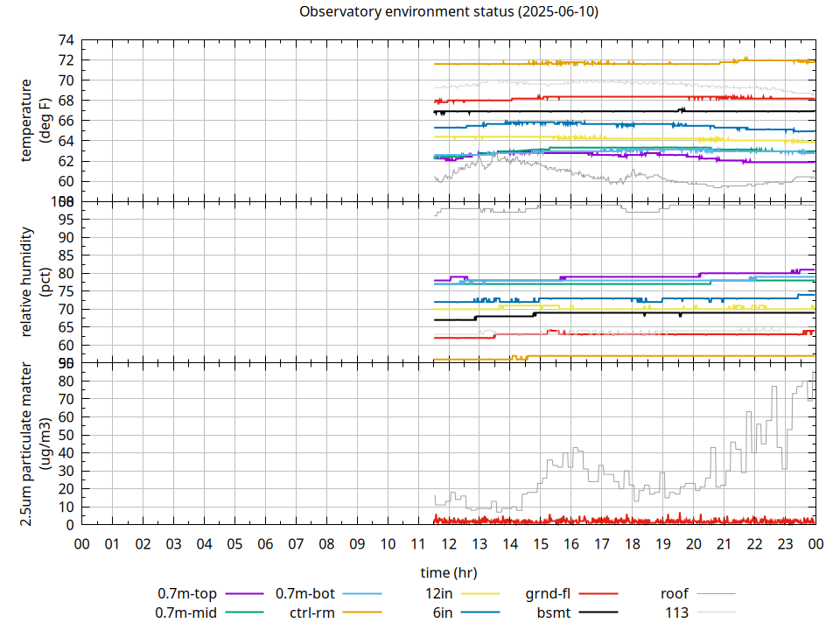Click the '113' legend label

pos(677,612)
